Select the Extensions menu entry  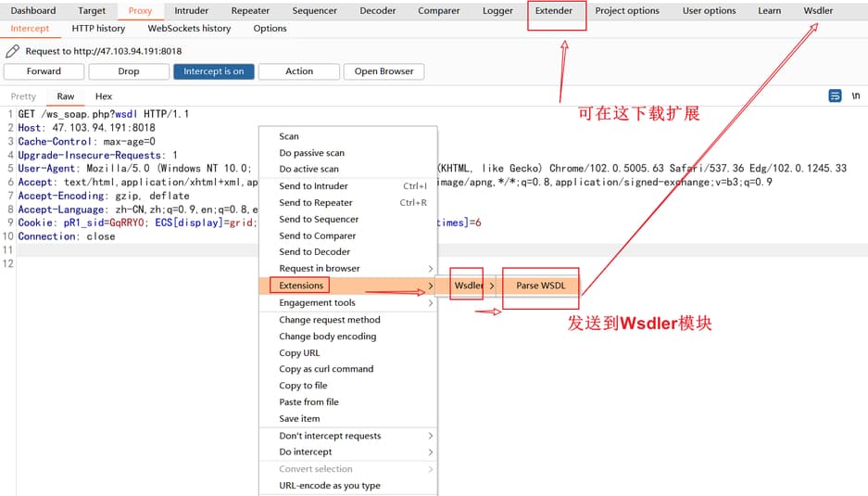pos(348,286)
